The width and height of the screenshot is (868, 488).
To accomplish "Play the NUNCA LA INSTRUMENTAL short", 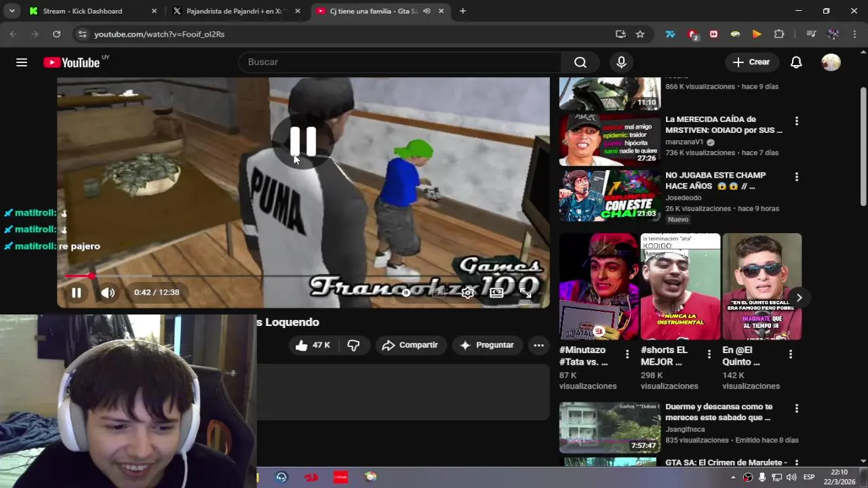I will click(x=680, y=287).
